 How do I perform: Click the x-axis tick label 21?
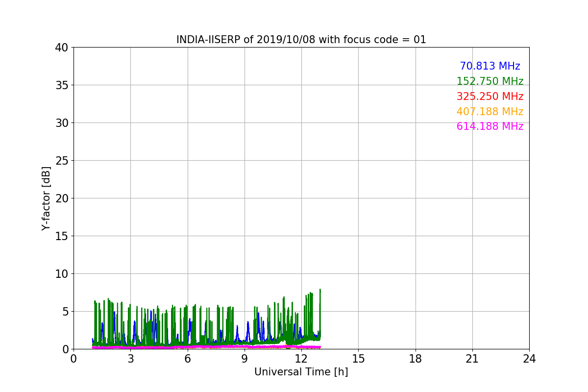[472, 359]
